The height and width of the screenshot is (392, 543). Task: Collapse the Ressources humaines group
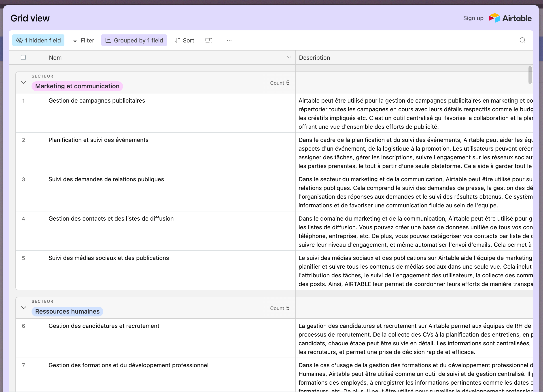click(24, 308)
